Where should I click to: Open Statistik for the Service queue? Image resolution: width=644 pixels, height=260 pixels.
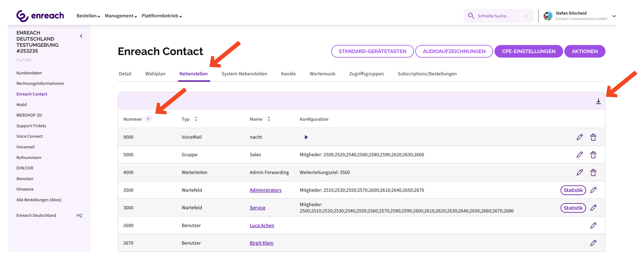573,208
